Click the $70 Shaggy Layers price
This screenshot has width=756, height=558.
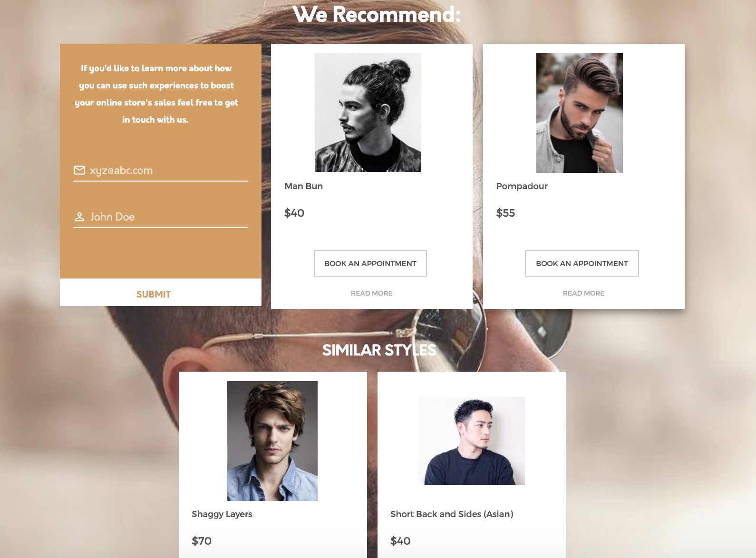(x=202, y=541)
